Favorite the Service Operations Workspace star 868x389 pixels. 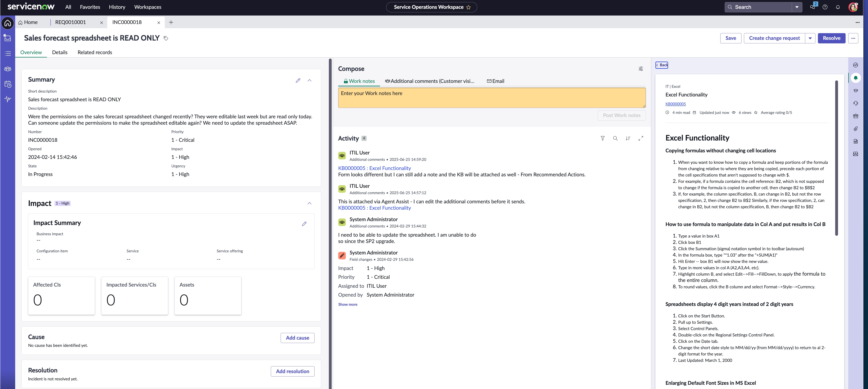pos(468,7)
